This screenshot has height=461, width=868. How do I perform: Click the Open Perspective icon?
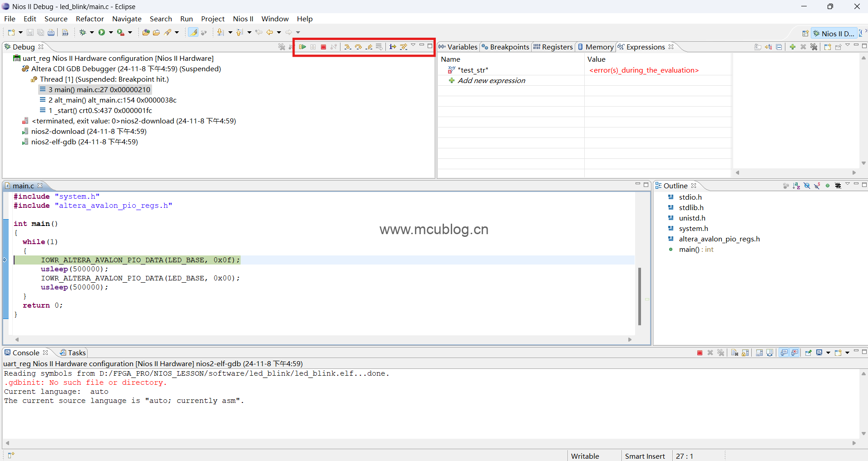(805, 33)
